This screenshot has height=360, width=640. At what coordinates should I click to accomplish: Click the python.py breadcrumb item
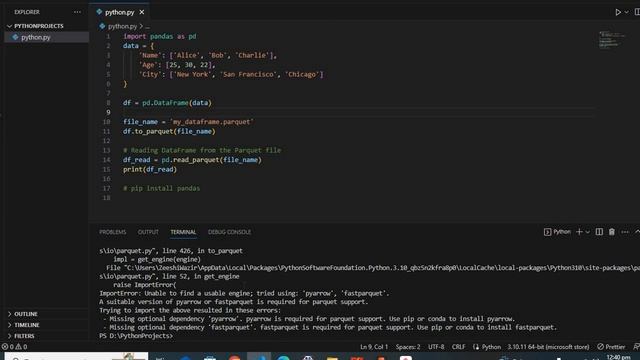pyautogui.click(x=122, y=26)
